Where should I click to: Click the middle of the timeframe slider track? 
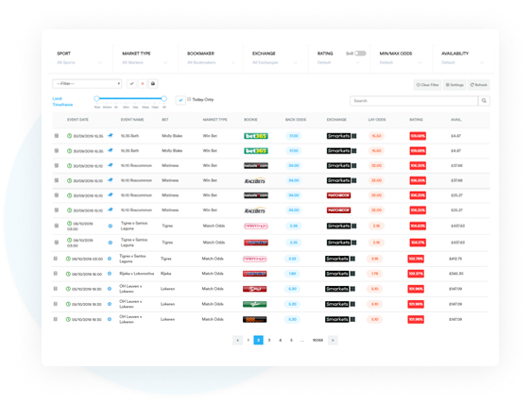[x=130, y=99]
